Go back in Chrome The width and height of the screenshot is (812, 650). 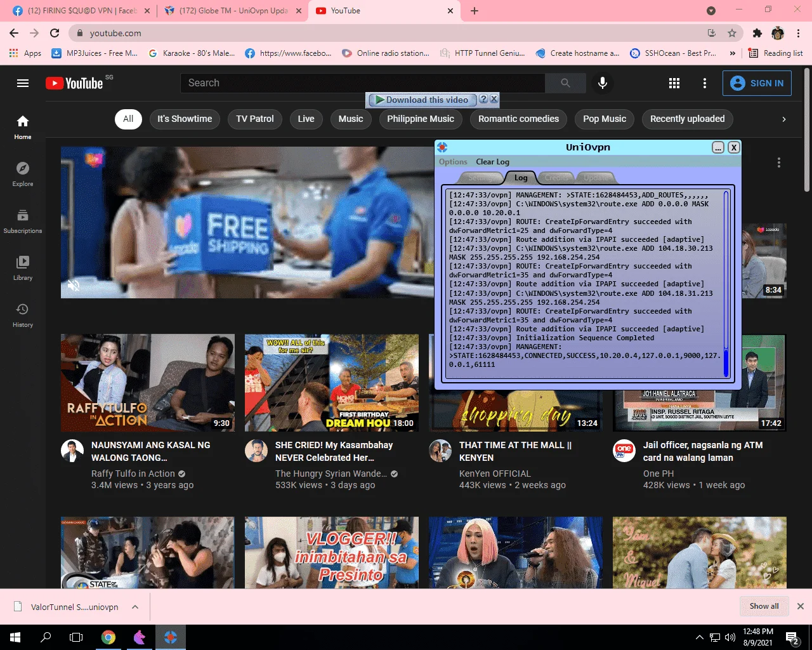point(14,33)
